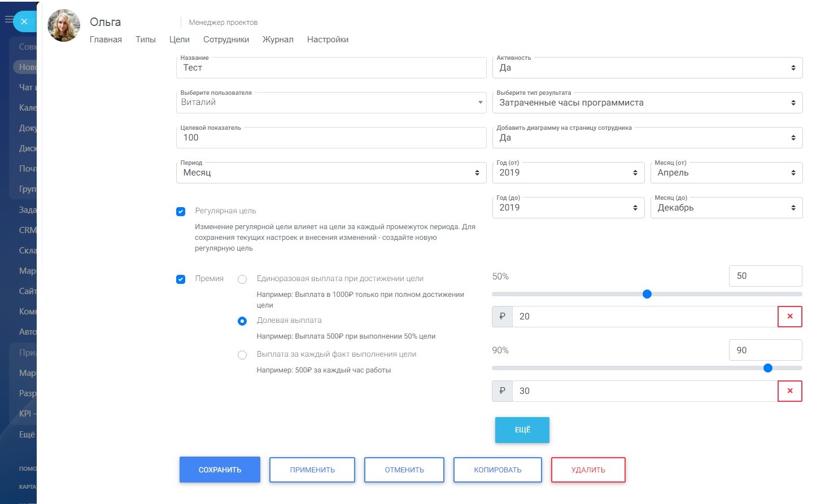Click the 90% slider handle
The height and width of the screenshot is (504, 825).
pos(767,368)
